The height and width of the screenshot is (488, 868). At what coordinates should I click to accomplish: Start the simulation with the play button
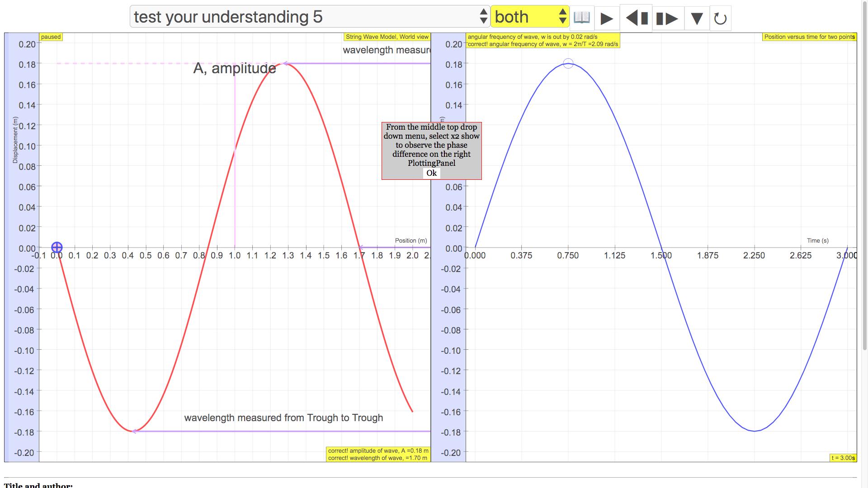[607, 18]
